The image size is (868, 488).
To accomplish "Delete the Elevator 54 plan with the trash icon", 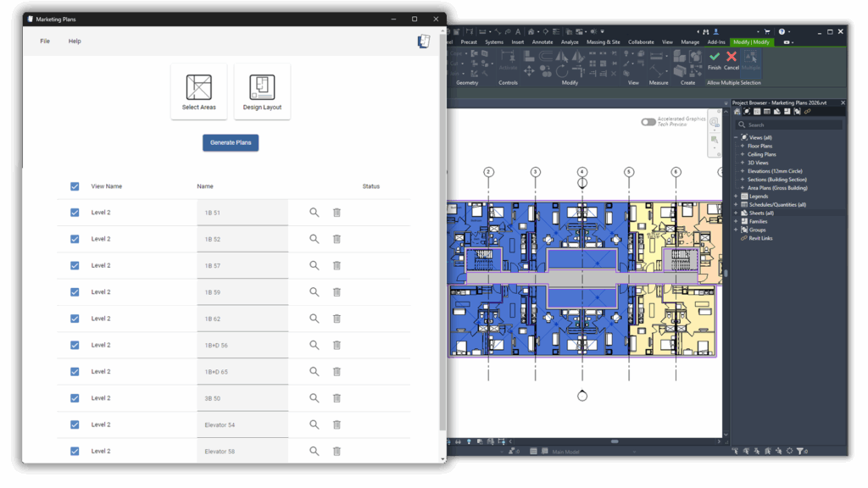I will point(337,424).
